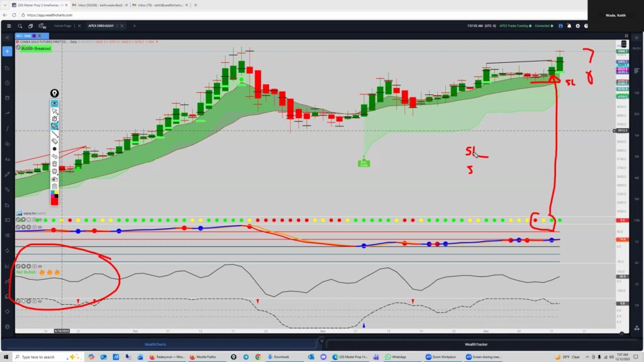Image resolution: width=644 pixels, height=362 pixels.
Task: Toggle visibility of Net Bullish indicator
Action: point(40,266)
